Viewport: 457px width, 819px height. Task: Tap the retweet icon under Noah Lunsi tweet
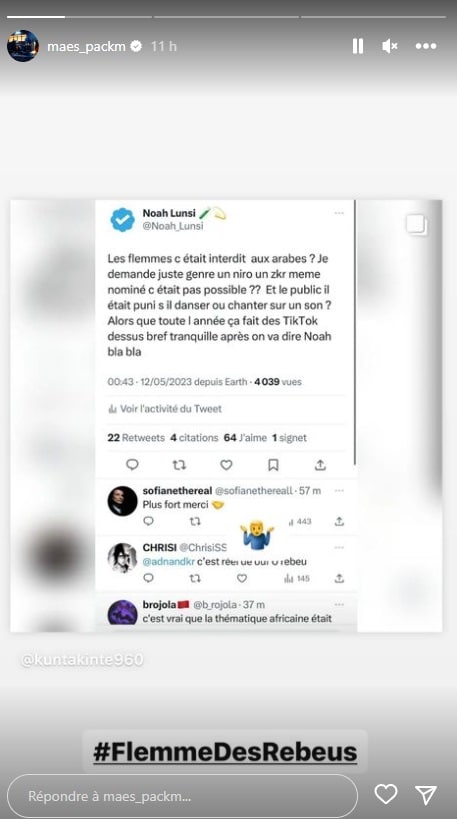[179, 464]
